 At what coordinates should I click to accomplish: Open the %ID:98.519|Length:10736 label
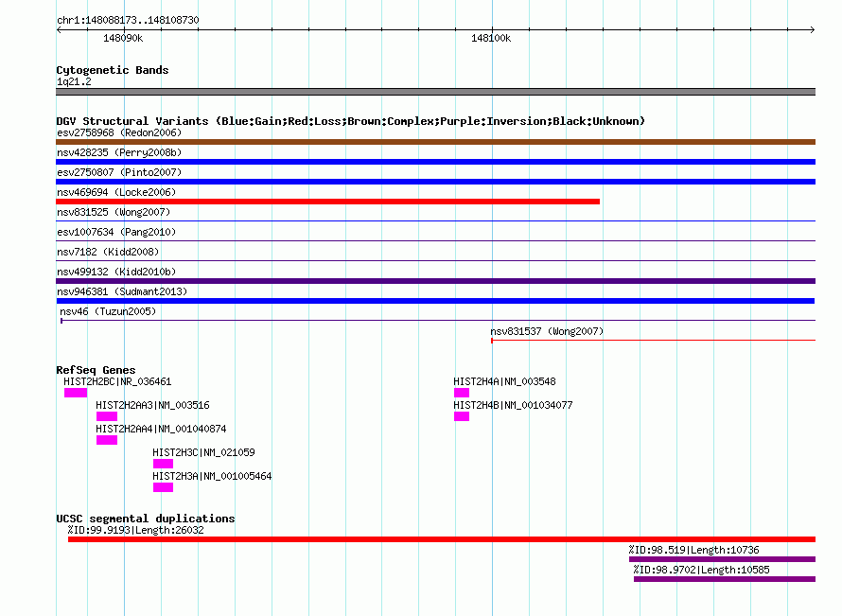pos(693,550)
